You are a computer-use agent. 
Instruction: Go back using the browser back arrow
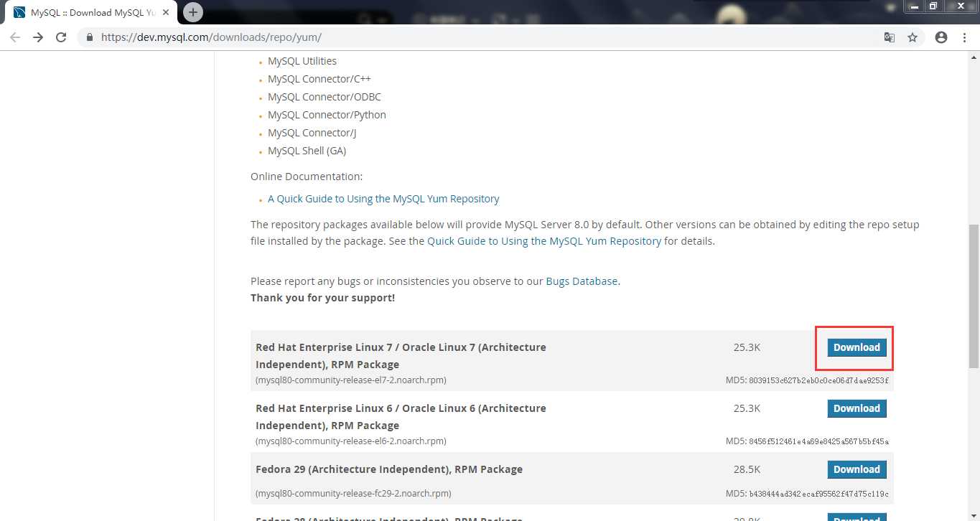tap(15, 37)
